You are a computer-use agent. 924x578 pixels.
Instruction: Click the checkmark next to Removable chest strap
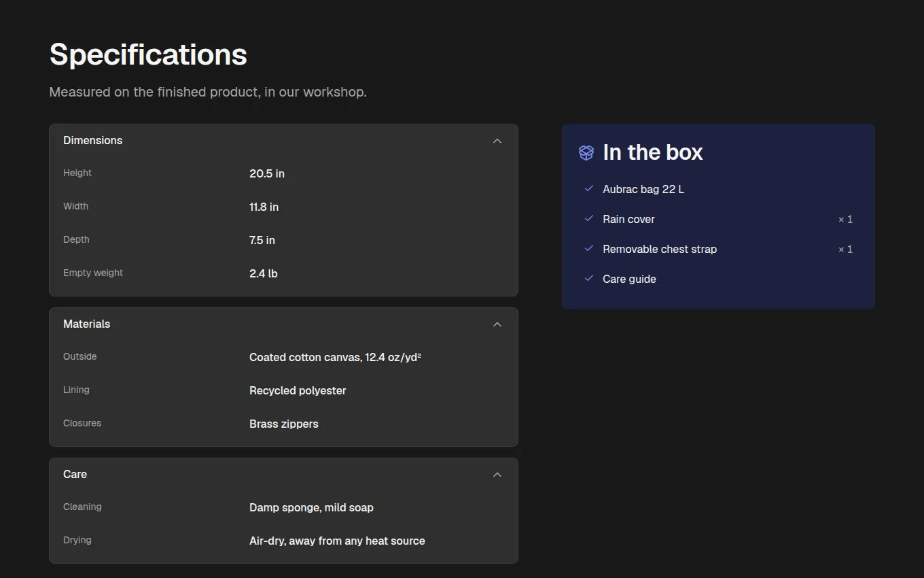[x=589, y=248]
